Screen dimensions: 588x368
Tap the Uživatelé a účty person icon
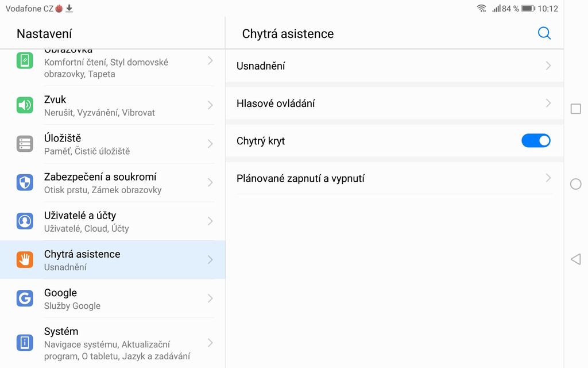25,221
